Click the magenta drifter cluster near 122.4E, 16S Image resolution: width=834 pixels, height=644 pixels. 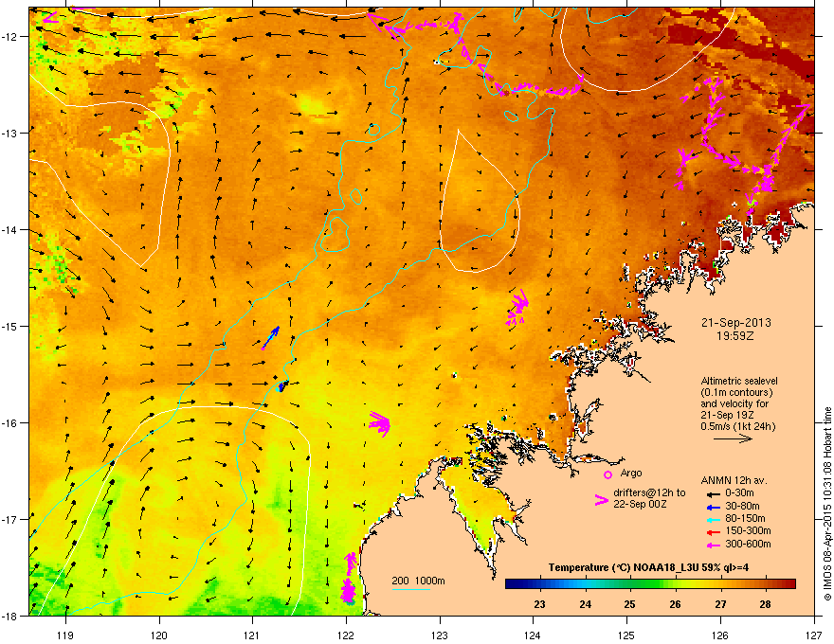[380, 423]
